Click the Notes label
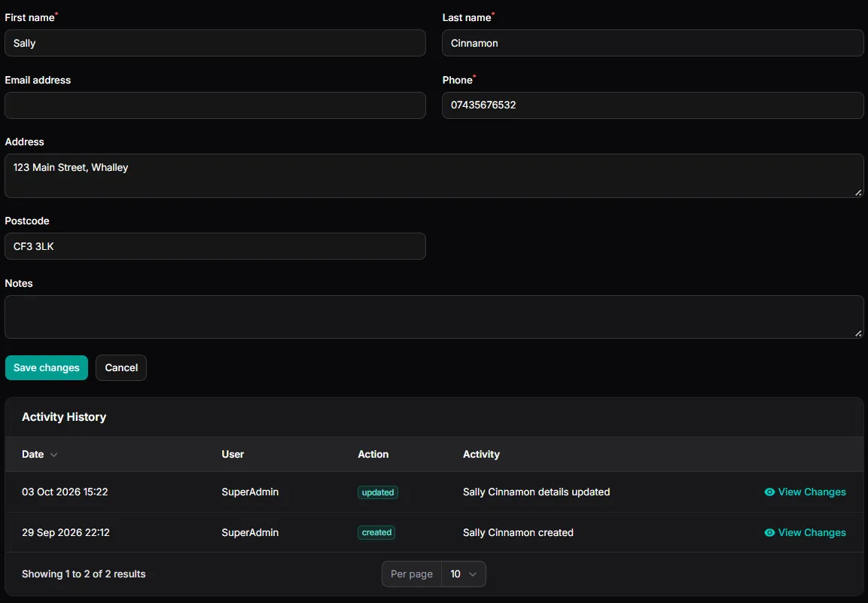The width and height of the screenshot is (868, 603). 19,283
